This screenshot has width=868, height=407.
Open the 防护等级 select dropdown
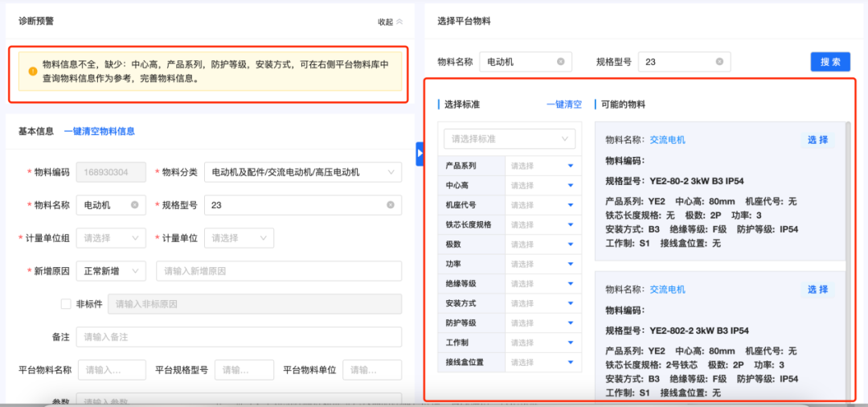click(x=543, y=323)
